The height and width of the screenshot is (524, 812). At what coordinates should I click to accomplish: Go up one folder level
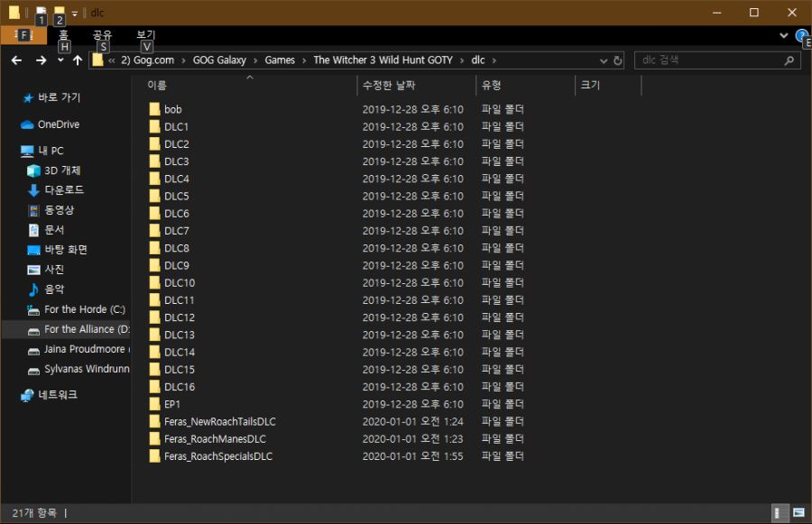[x=78, y=60]
